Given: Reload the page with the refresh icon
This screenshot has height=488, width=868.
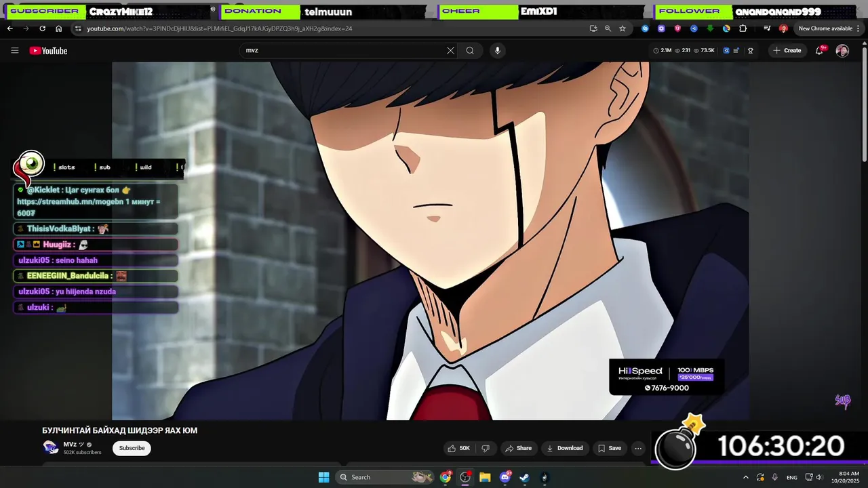Looking at the screenshot, I should pyautogui.click(x=42, y=28).
